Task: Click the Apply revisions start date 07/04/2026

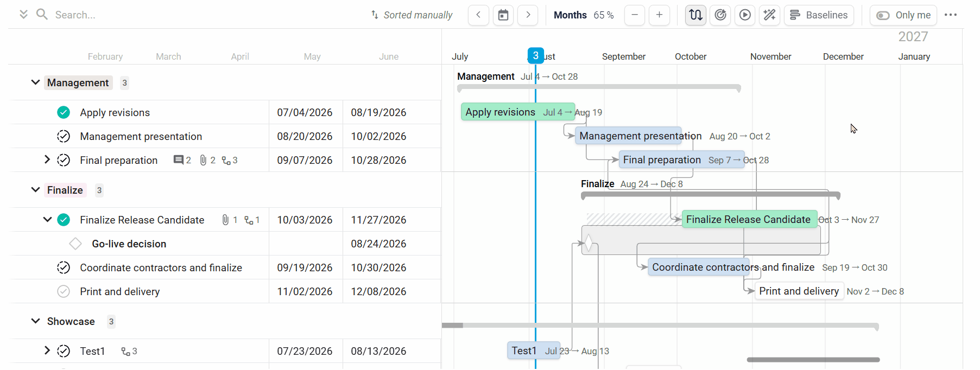Action: 305,112
